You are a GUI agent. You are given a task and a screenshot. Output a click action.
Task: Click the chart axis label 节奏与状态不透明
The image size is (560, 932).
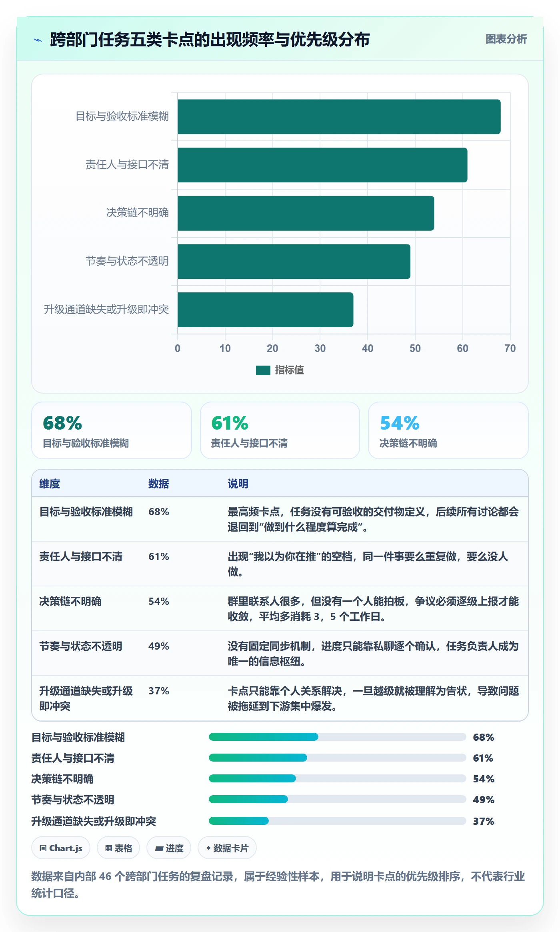pos(127,261)
